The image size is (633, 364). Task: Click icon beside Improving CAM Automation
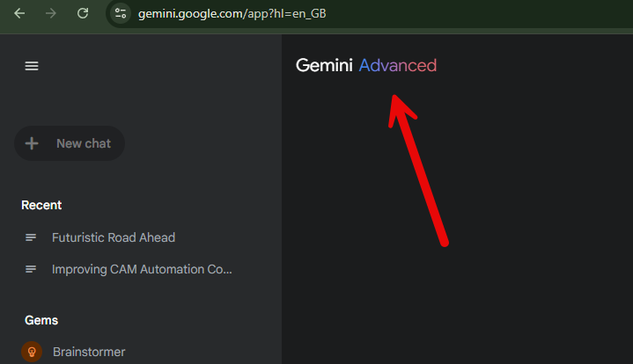point(31,269)
